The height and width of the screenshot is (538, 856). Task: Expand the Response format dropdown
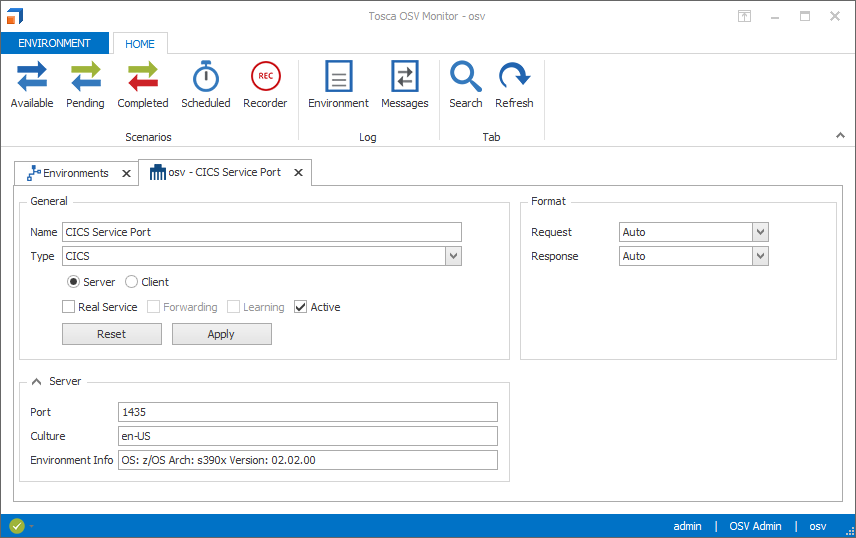pyautogui.click(x=760, y=256)
